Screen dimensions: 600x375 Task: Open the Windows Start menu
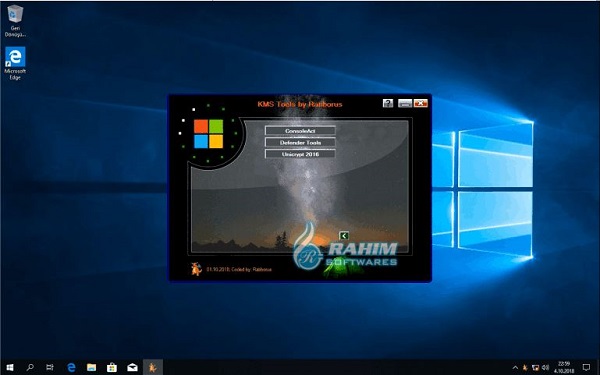click(10, 367)
